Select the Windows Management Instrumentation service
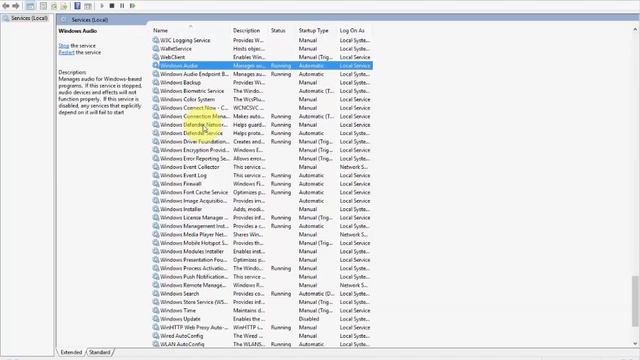 [x=262, y=226]
